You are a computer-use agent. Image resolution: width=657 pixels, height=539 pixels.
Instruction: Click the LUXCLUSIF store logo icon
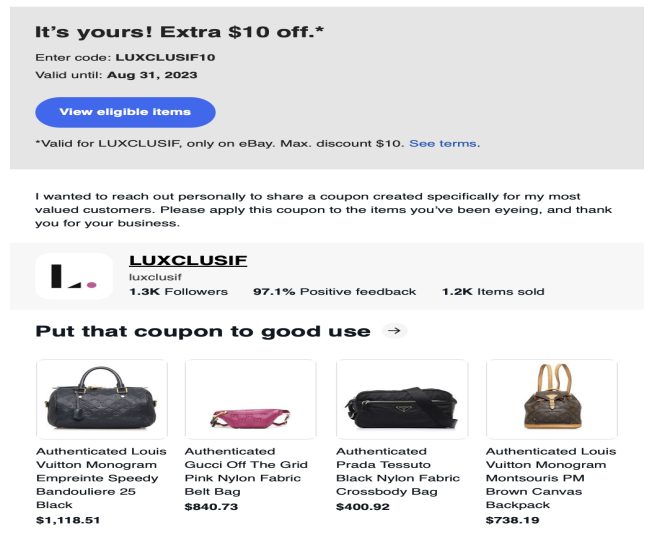[73, 276]
